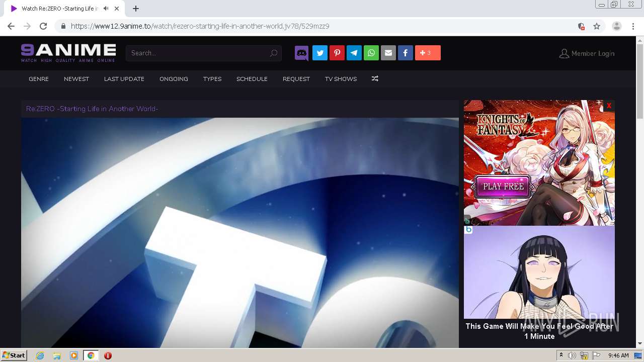The height and width of the screenshot is (362, 644).
Task: Close the sidebar ad with red X
Action: pos(609,106)
